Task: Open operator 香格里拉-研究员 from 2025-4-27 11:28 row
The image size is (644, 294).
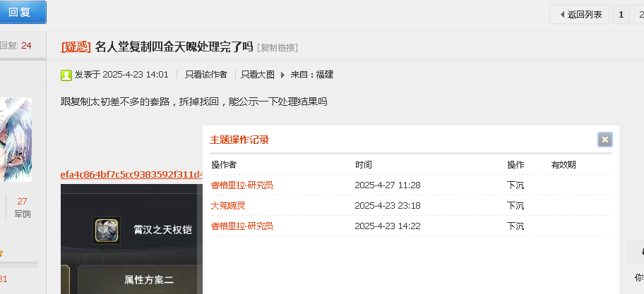Action: 242,185
